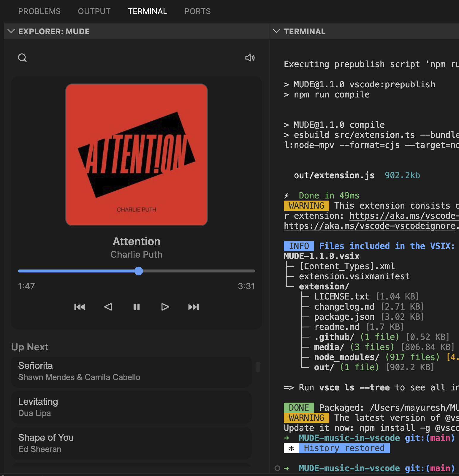Click the Done in 49ms line

[x=329, y=196]
